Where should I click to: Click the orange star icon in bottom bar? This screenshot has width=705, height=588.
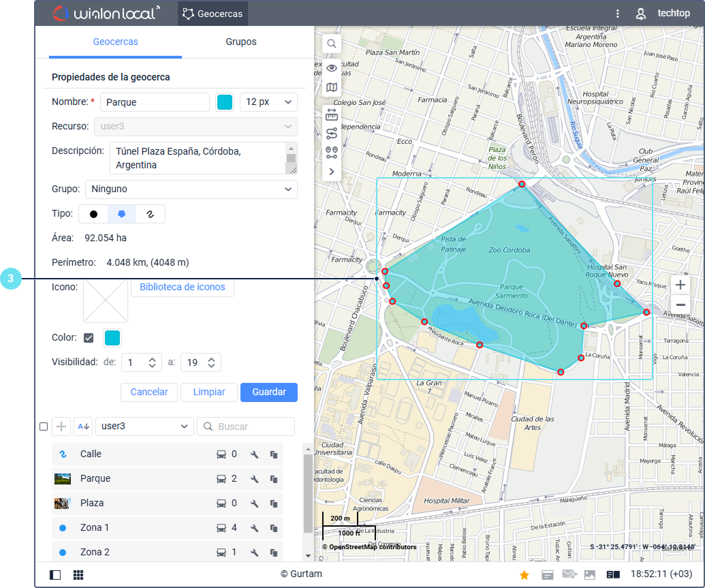[x=524, y=575]
